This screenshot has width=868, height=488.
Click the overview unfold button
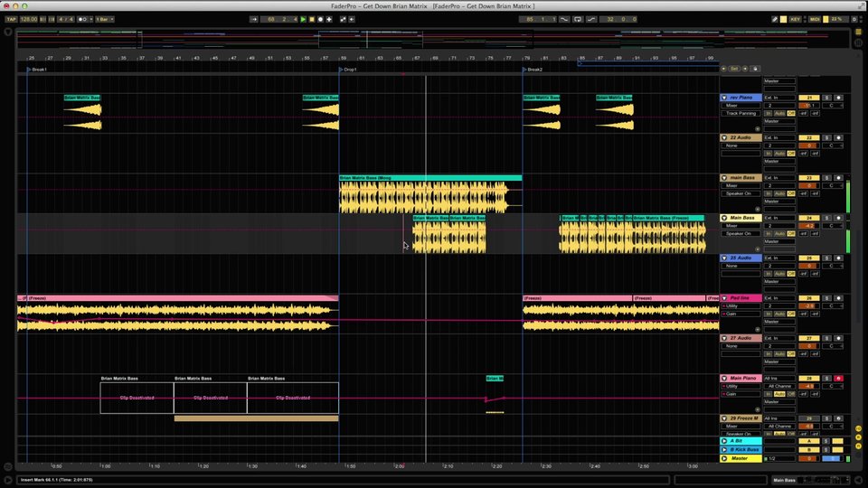8,33
